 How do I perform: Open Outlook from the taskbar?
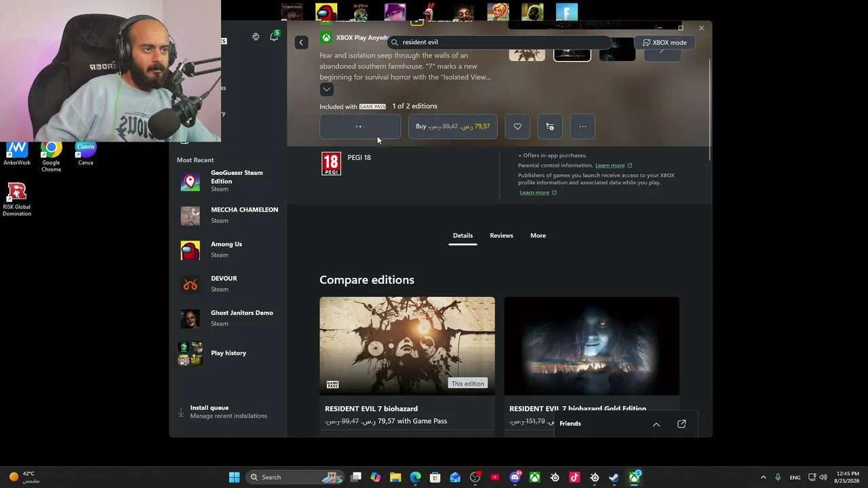pos(455,477)
